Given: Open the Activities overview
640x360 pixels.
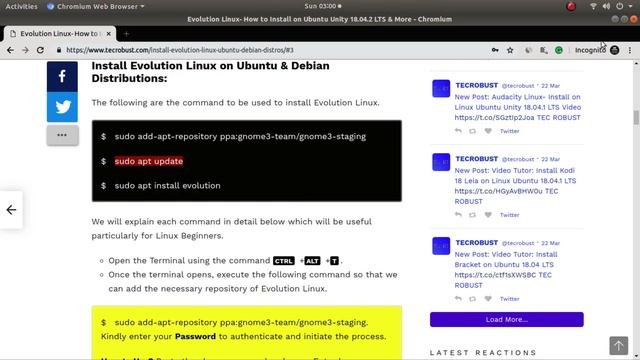Looking at the screenshot, I should pyautogui.click(x=21, y=6).
